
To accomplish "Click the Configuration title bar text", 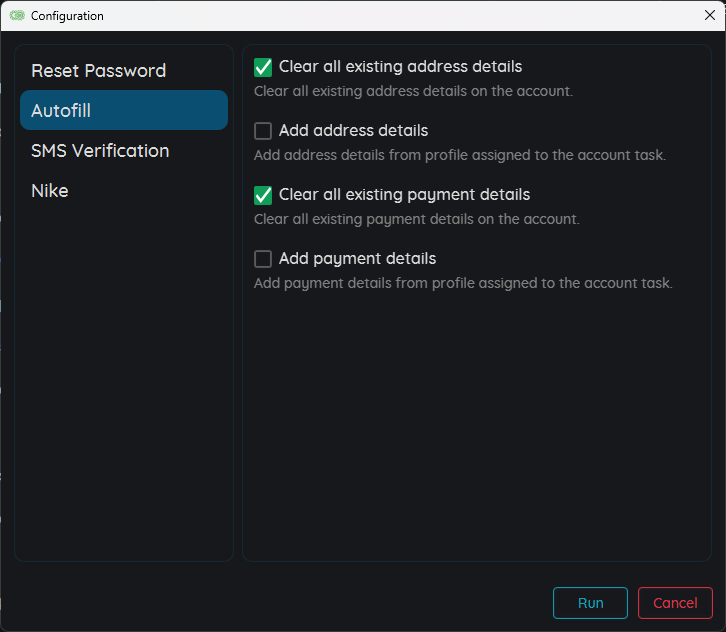I will [x=67, y=16].
